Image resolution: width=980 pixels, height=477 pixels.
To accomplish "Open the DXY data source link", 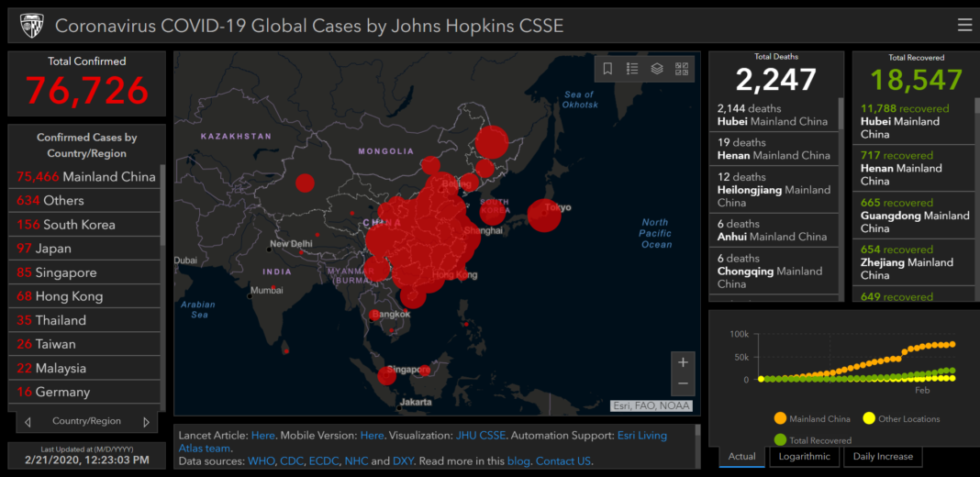I will 403,461.
